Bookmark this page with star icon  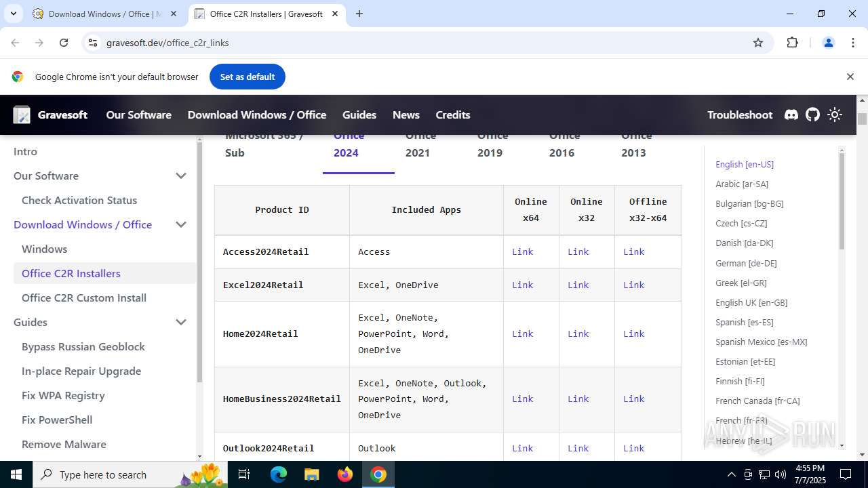click(758, 43)
